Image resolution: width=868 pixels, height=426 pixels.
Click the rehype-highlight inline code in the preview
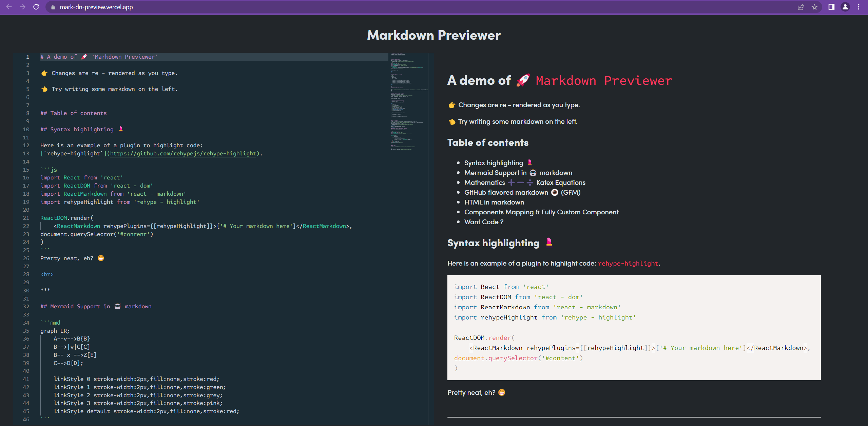pyautogui.click(x=628, y=263)
